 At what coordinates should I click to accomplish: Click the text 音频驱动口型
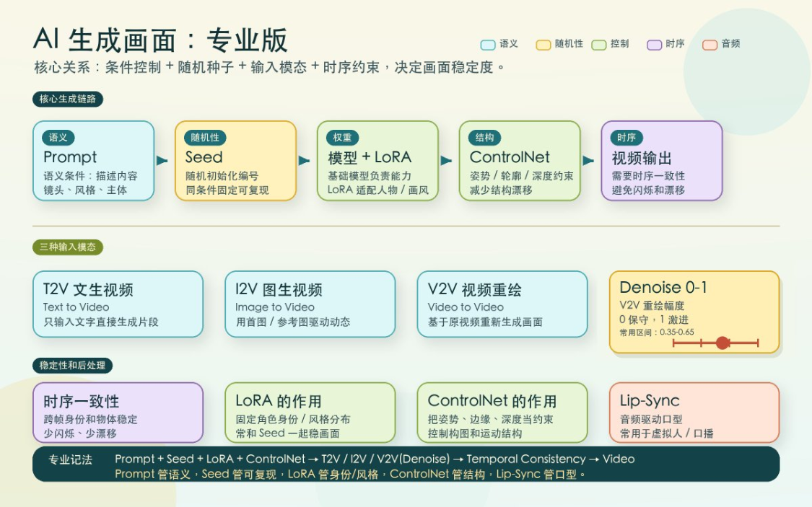point(651,419)
